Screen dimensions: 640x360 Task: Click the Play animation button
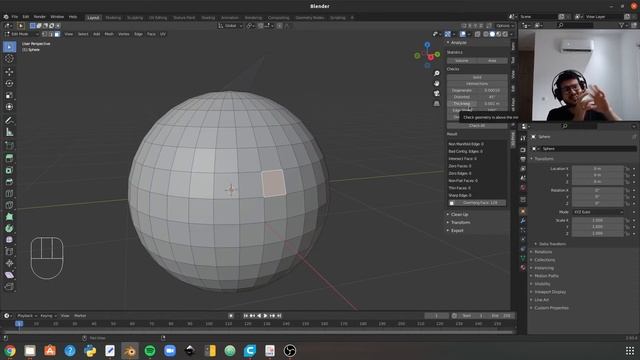(x=265, y=316)
